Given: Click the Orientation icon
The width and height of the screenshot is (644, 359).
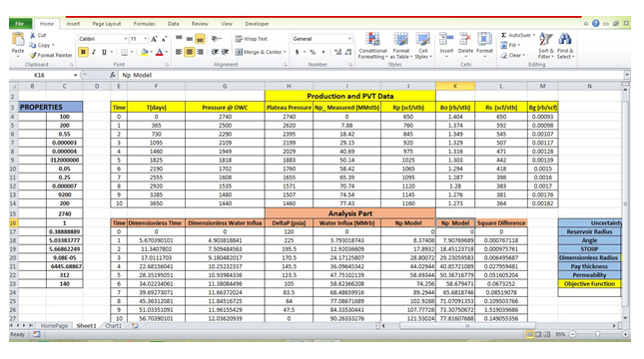Looking at the screenshot, I should click(x=215, y=39).
